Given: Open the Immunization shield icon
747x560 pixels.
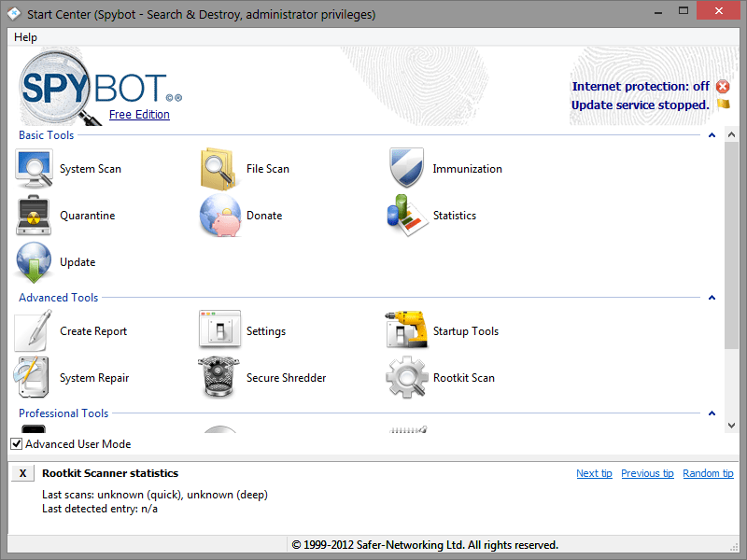Looking at the screenshot, I should click(x=406, y=169).
